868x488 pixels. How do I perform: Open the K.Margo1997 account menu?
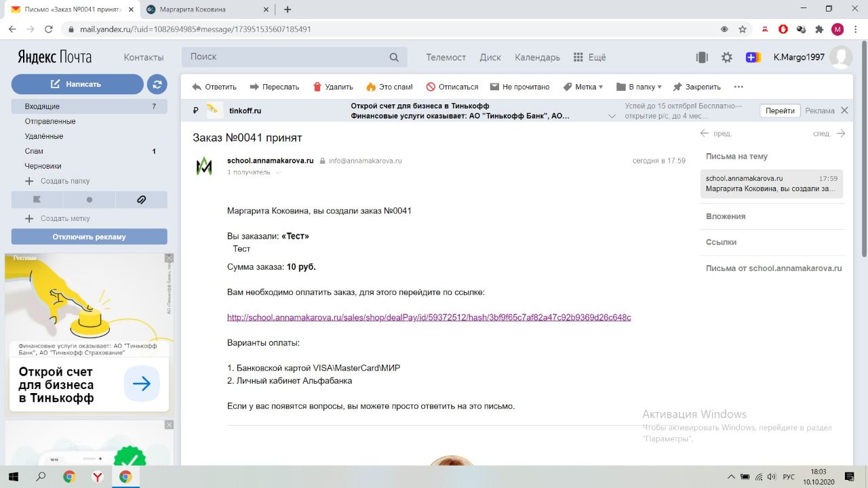coord(799,58)
